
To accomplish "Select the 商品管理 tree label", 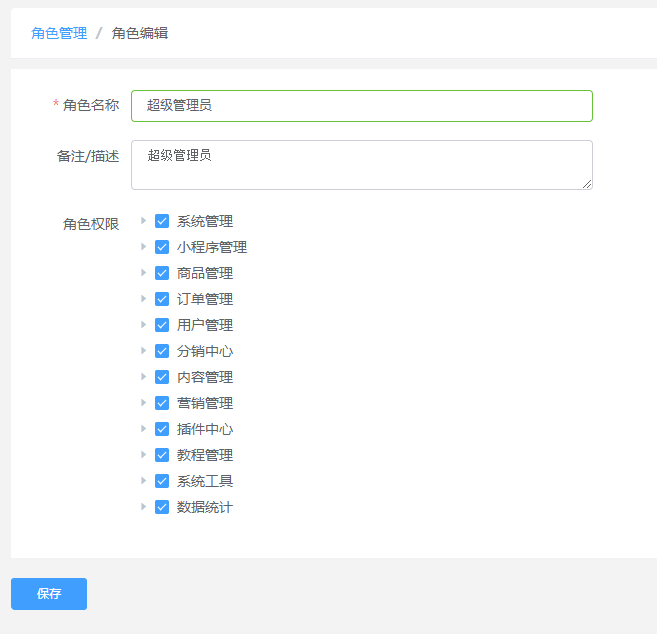I will click(x=205, y=273).
